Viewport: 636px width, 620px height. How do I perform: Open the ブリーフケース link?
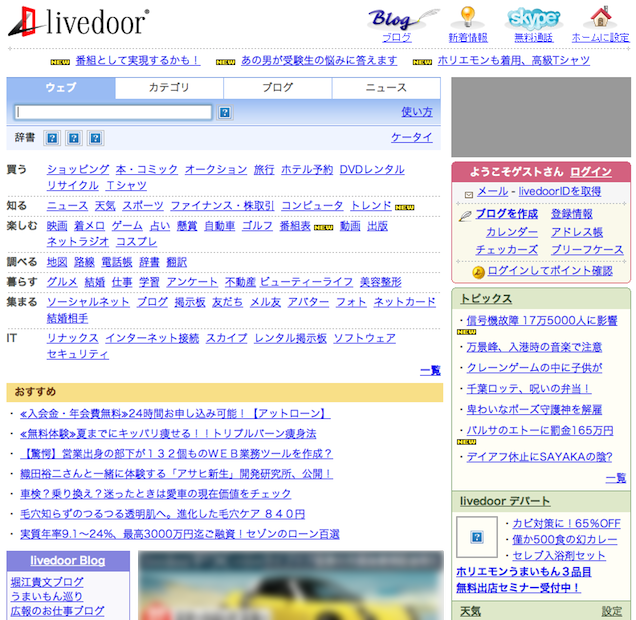[587, 250]
